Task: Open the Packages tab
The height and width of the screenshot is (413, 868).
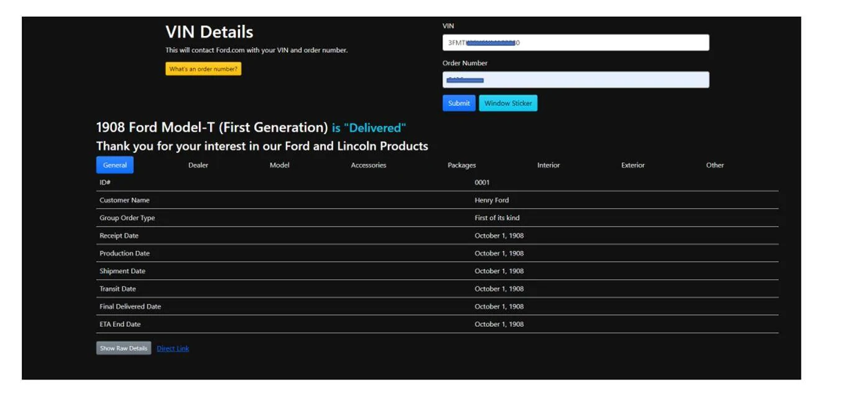Action: 462,165
